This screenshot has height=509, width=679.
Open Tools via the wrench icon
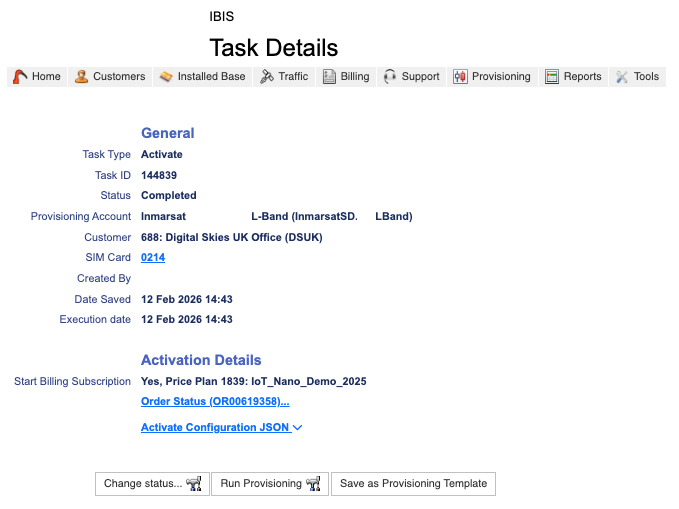tap(622, 77)
